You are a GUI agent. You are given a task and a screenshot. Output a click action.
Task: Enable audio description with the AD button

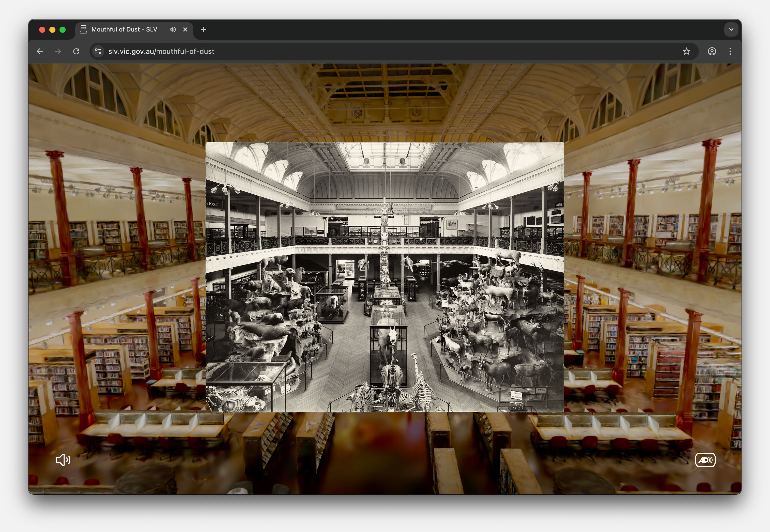click(705, 460)
